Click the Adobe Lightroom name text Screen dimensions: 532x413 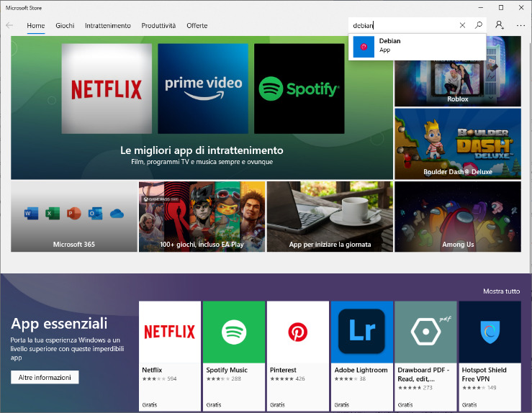(x=361, y=370)
